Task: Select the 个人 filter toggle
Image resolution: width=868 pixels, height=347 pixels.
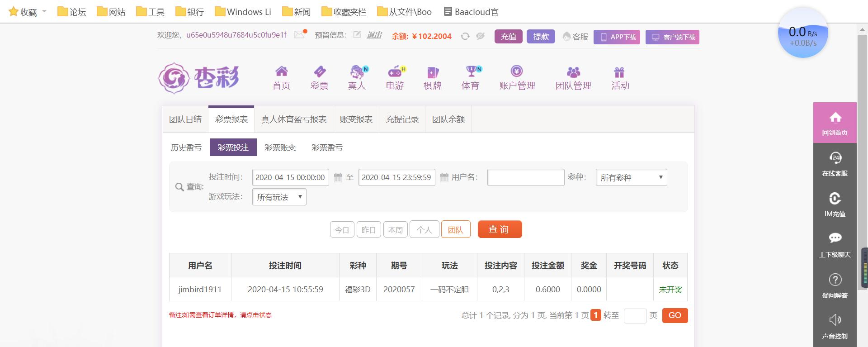Action: click(x=424, y=230)
